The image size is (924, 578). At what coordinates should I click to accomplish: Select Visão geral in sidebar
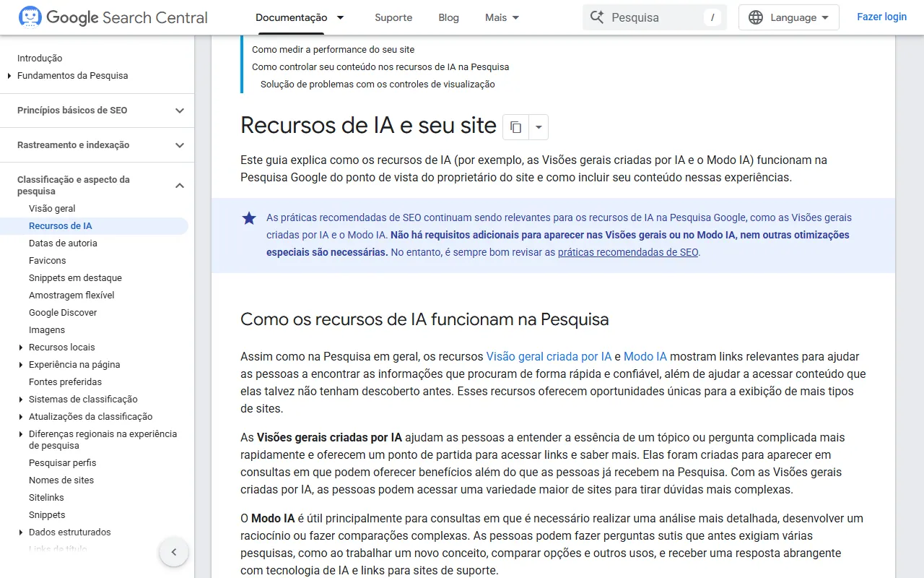point(52,209)
